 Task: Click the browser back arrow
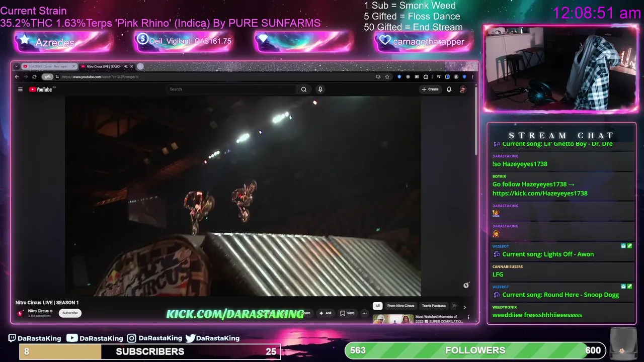point(17,77)
